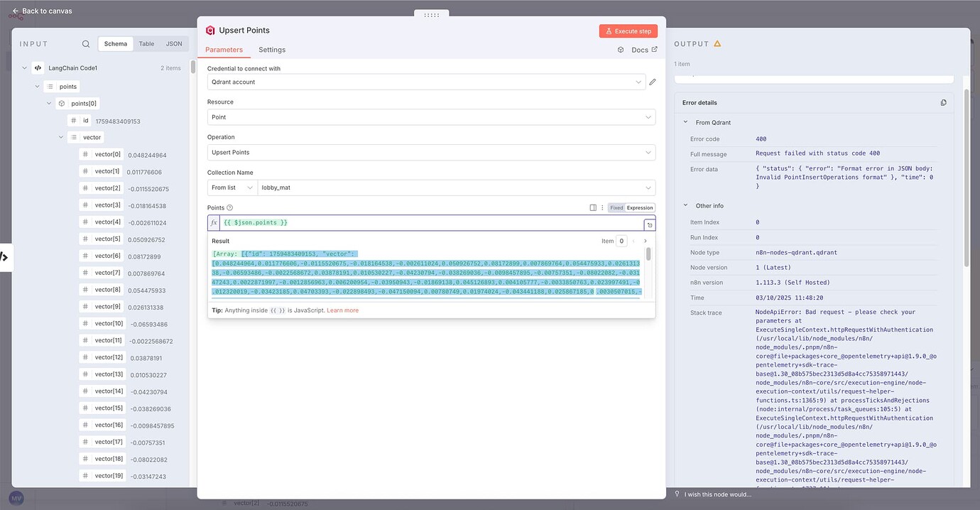Click the search icon in the INPUT panel

(x=86, y=43)
